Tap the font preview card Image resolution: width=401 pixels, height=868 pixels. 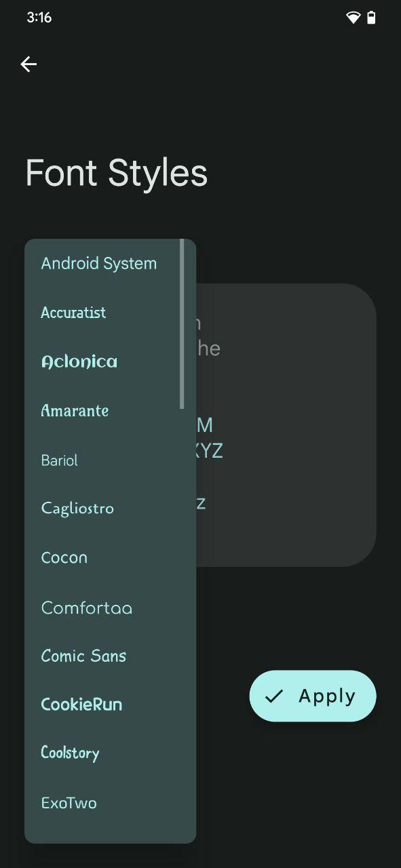point(286,425)
